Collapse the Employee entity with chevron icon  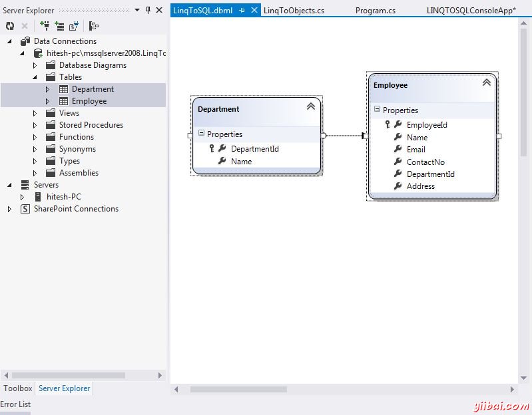(486, 82)
